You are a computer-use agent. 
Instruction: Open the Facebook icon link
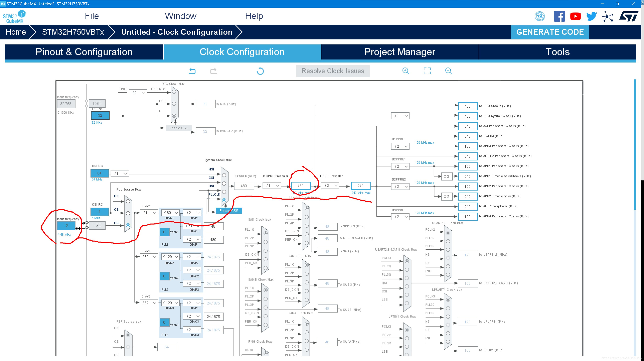559,17
